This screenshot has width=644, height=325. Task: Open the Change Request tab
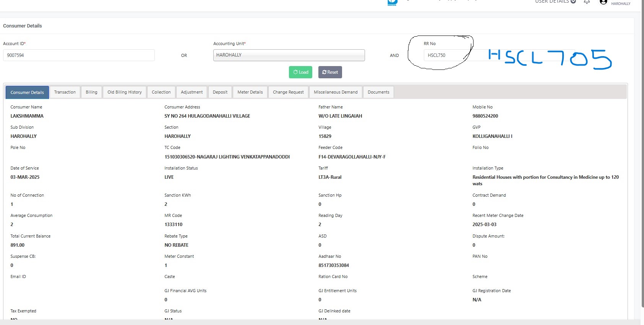tap(288, 92)
